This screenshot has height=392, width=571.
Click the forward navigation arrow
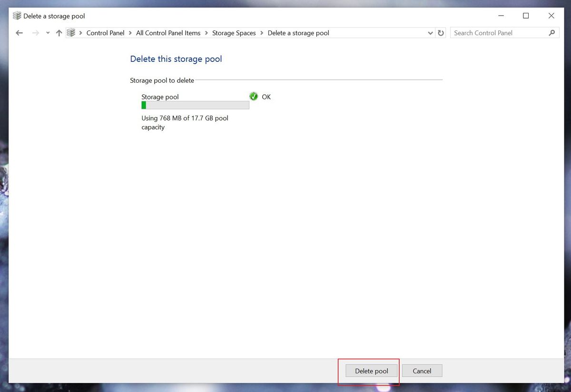click(x=35, y=32)
